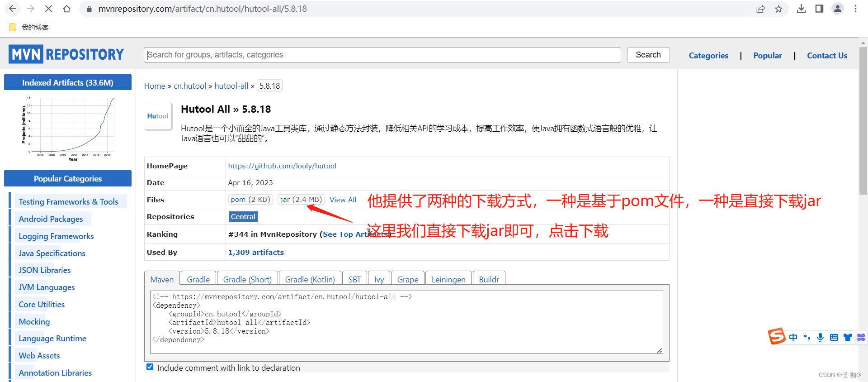Open Java Specifications category
This screenshot has height=382, width=868.
pyautogui.click(x=52, y=253)
